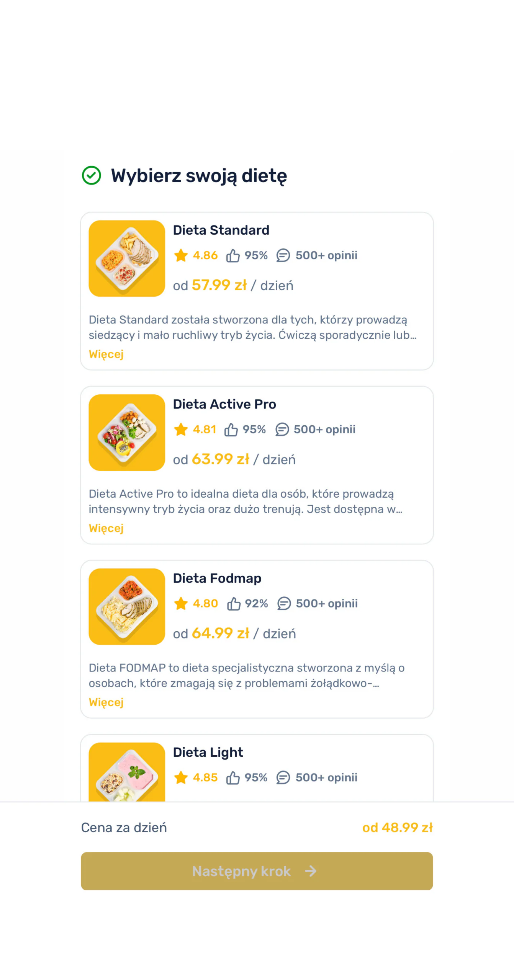Click the thumbs-up icon on Dieta Active Pro
The height and width of the screenshot is (980, 514).
tap(231, 430)
